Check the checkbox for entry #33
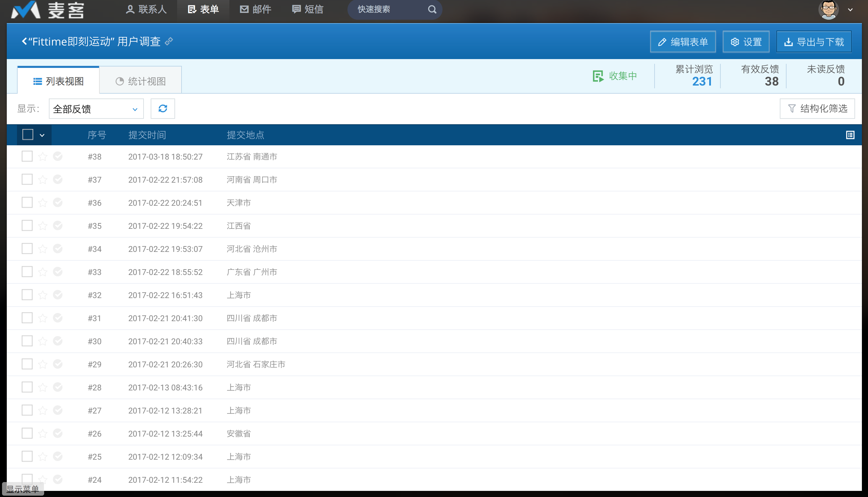The width and height of the screenshot is (868, 497). coord(27,271)
